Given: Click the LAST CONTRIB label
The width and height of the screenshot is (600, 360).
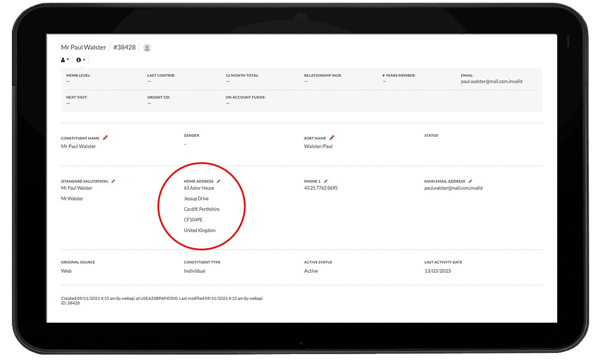Looking at the screenshot, I should (161, 76).
